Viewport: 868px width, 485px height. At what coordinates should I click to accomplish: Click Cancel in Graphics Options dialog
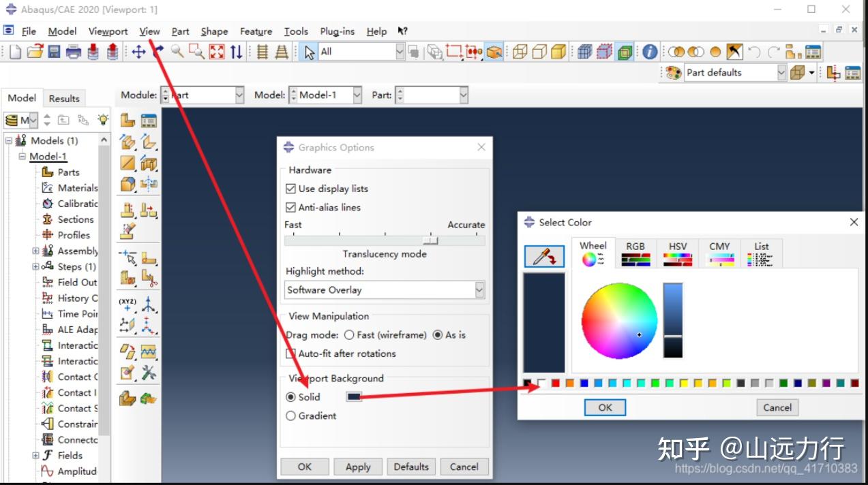click(x=464, y=467)
